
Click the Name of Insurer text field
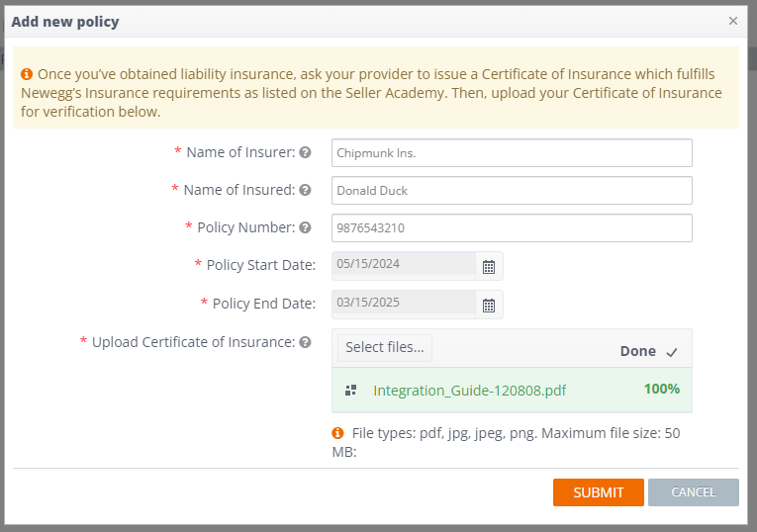(x=512, y=153)
